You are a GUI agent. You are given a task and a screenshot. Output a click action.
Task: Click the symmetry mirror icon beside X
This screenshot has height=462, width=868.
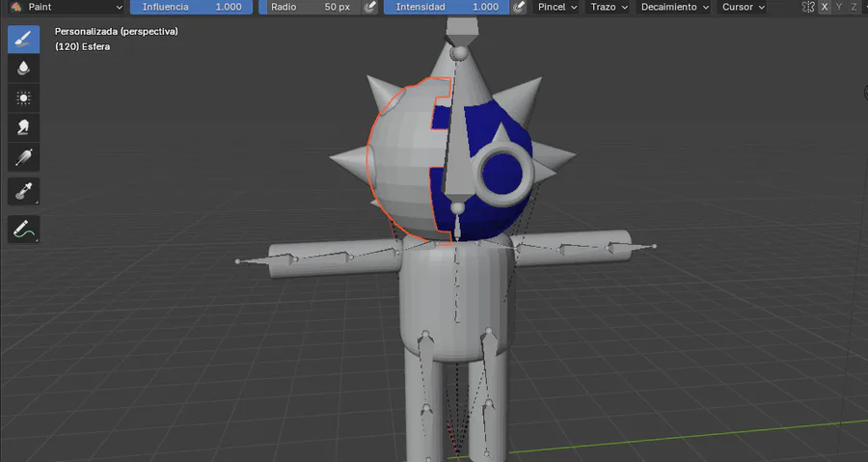point(808,7)
